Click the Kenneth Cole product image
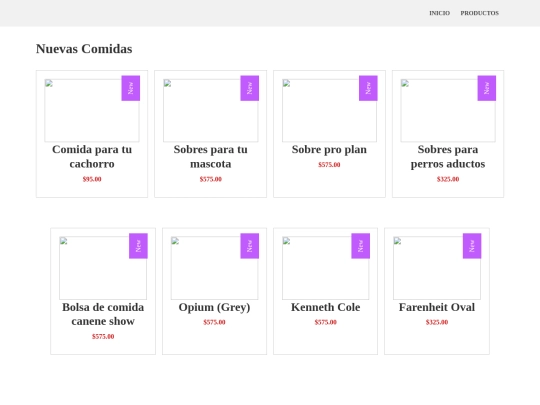 325,268
